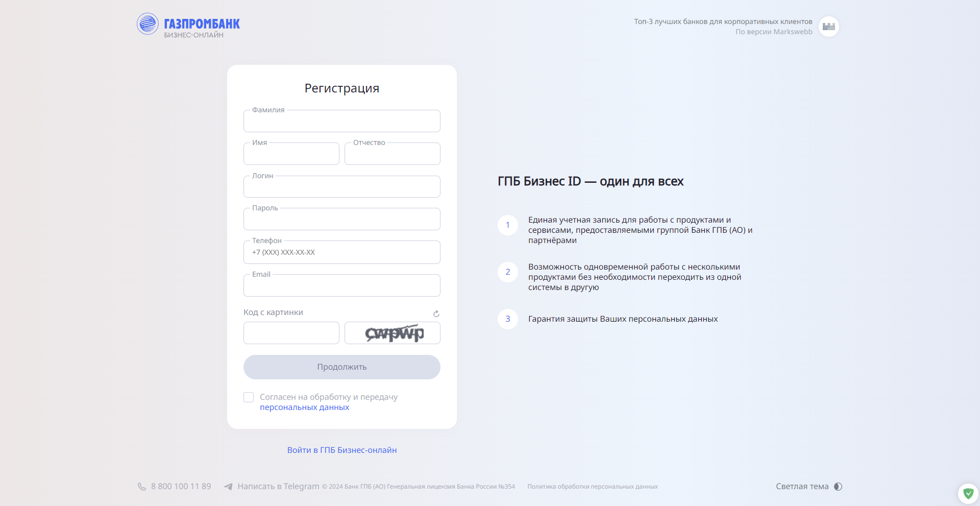Check the personal data consent checkbox
980x506 pixels.
point(249,397)
